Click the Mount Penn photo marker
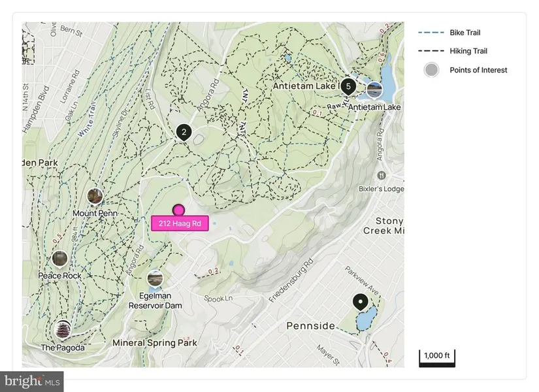This screenshot has height=392, width=539. click(95, 195)
